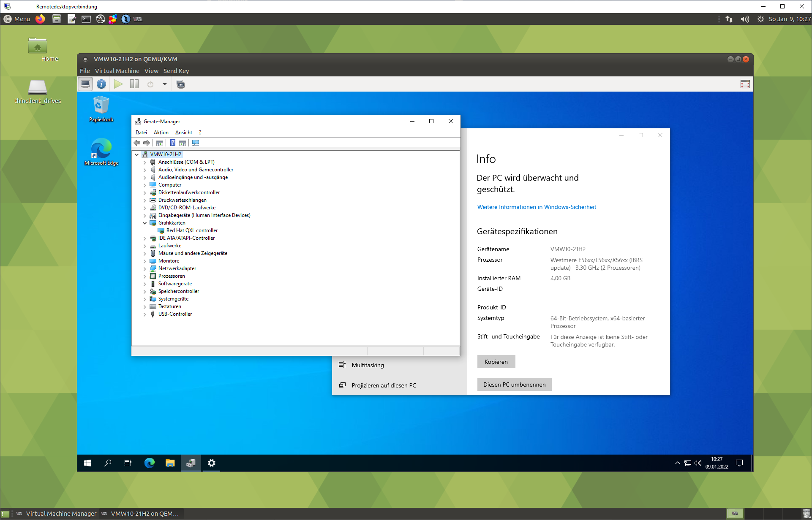Screen dimensions: 812x520
Task: Open the Send Key menu
Action: point(176,71)
